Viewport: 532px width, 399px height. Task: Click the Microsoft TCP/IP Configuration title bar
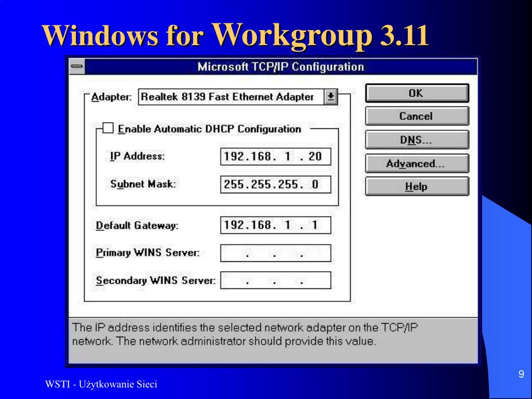(x=281, y=66)
